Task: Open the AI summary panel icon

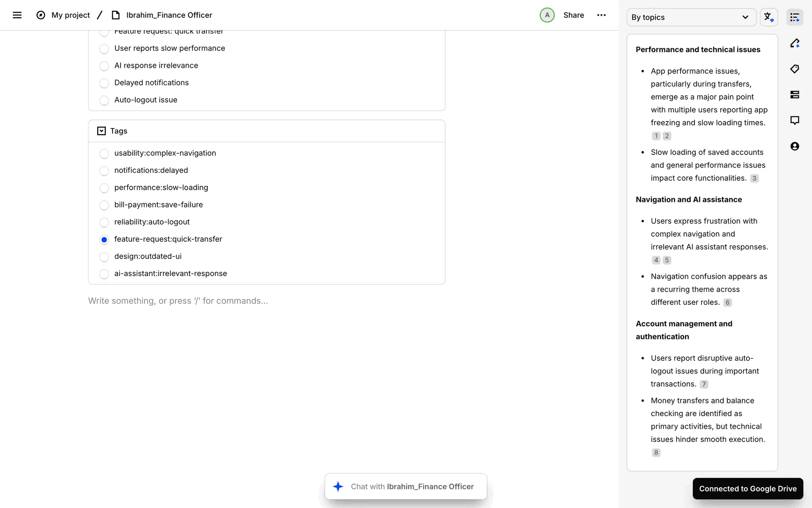Action: click(x=795, y=17)
